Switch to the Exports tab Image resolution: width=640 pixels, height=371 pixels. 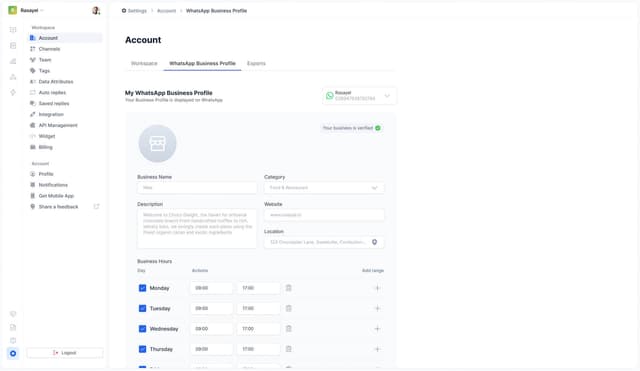[x=256, y=63]
